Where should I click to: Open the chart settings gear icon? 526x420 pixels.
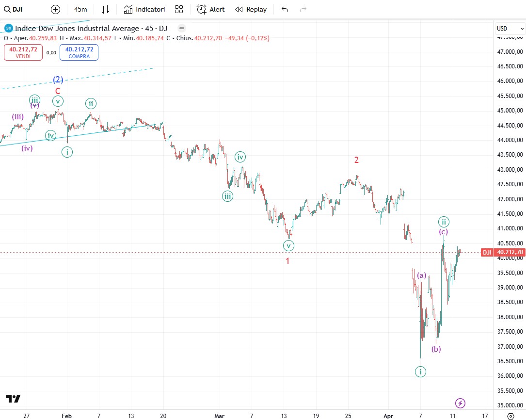(510, 416)
